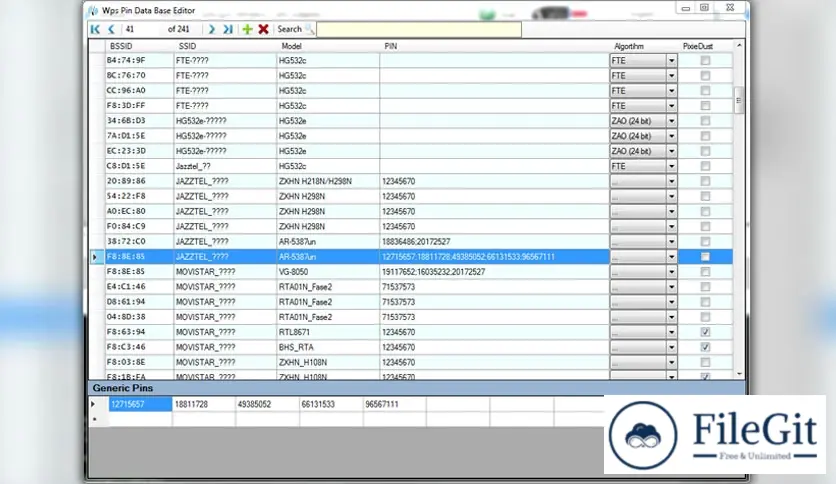The width and height of the screenshot is (836, 484).
Task: Sort by the BSSID column header
Action: (121, 46)
